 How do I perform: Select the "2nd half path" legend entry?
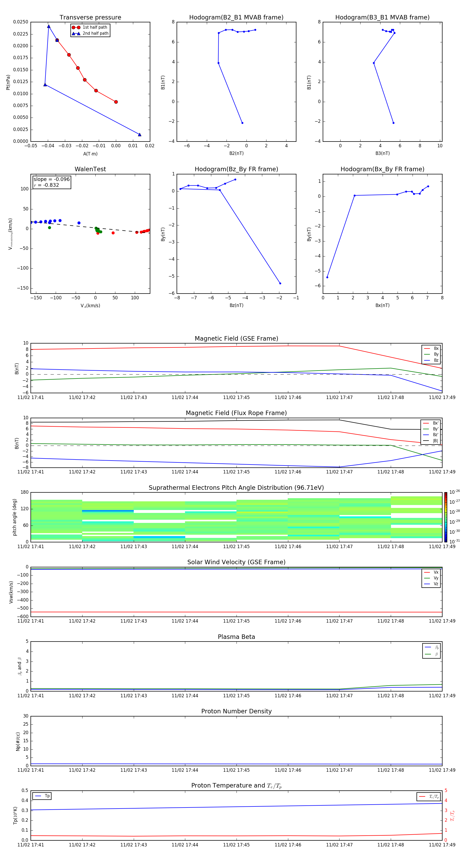point(90,33)
